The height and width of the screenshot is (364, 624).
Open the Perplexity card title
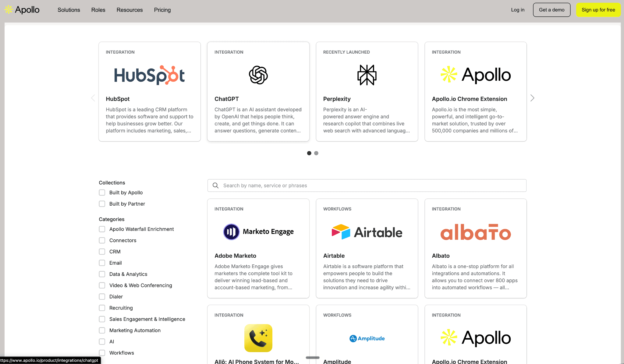pyautogui.click(x=337, y=99)
